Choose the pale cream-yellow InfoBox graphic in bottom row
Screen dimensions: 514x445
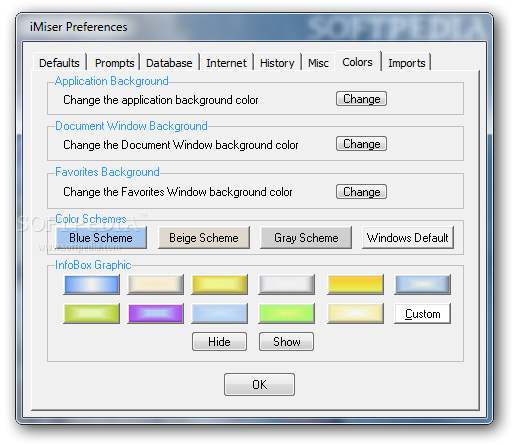pyautogui.click(x=355, y=313)
